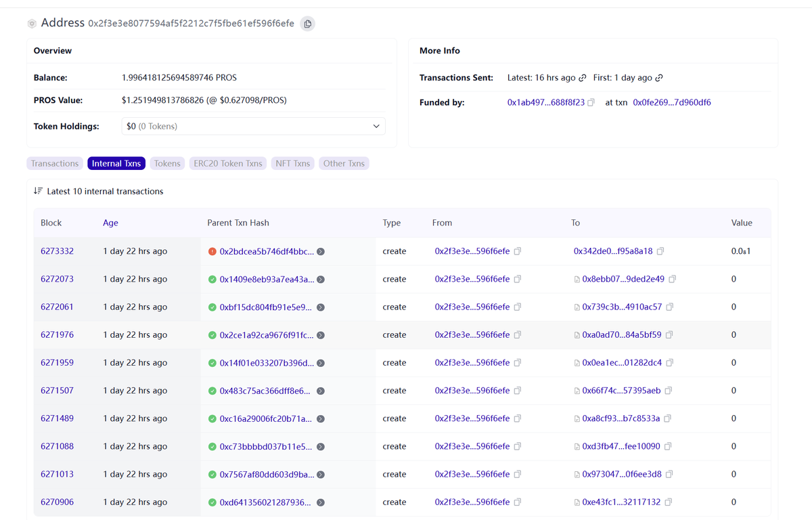Click arrow icon next to 0x2ce1a92ca9676f91fc hash

tap(321, 335)
